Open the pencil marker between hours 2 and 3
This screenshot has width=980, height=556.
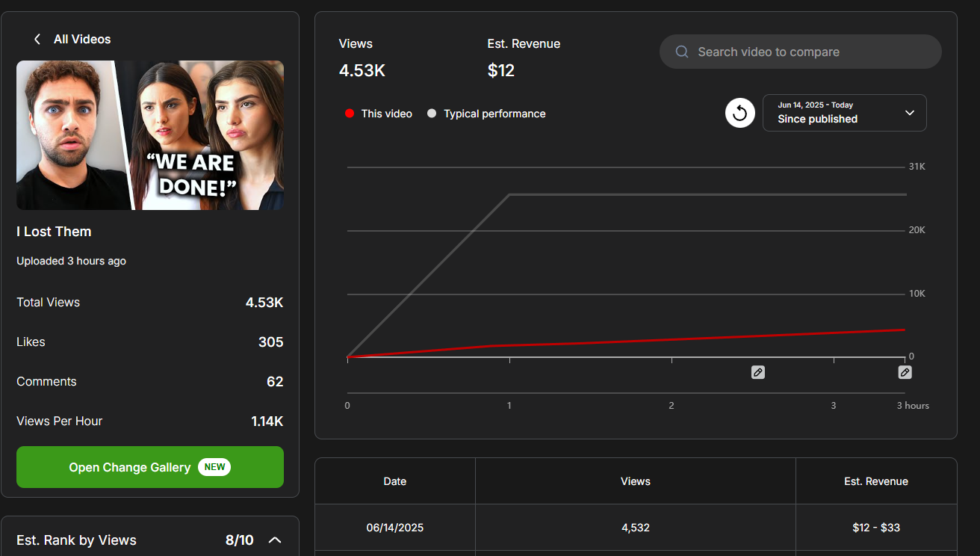coord(757,372)
